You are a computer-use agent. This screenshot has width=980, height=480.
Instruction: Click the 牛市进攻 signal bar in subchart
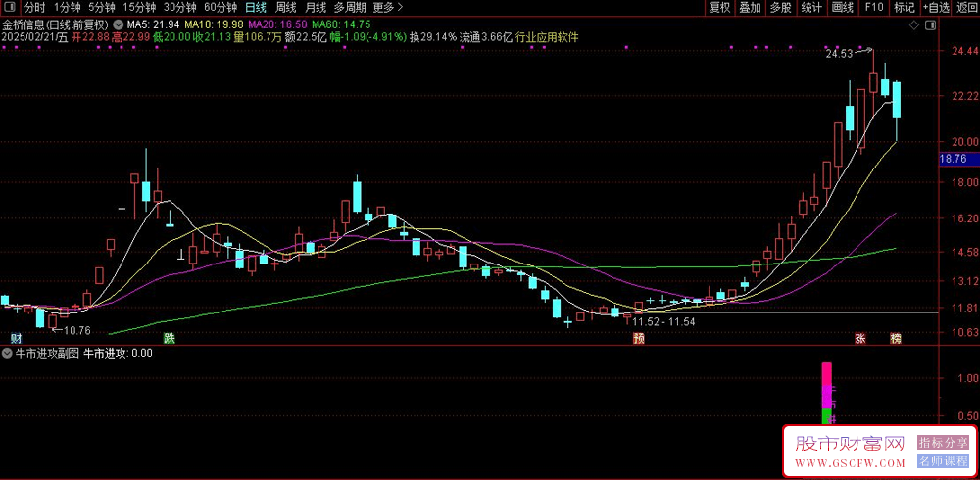pos(827,394)
